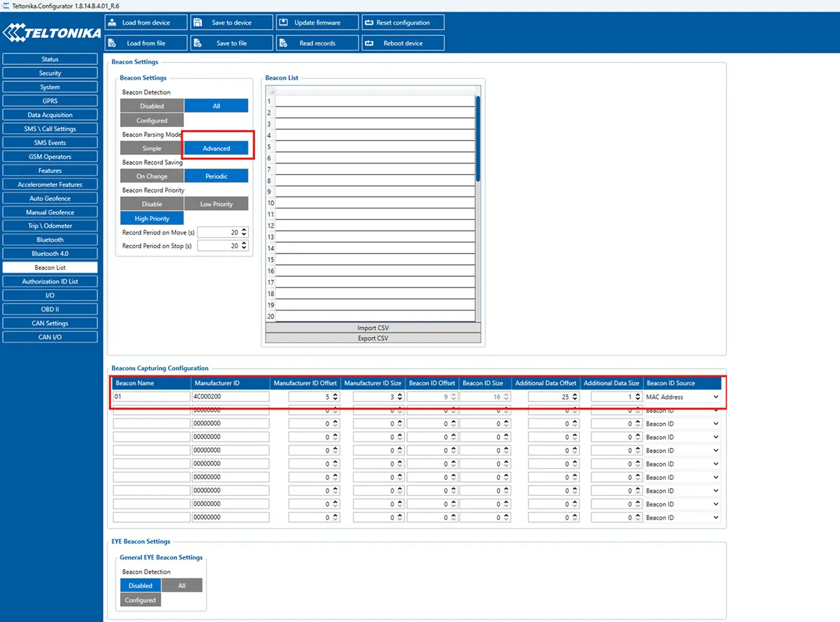Image resolution: width=840 pixels, height=622 pixels.
Task: Go to Bluetooth 4.0 section
Action: [x=50, y=253]
